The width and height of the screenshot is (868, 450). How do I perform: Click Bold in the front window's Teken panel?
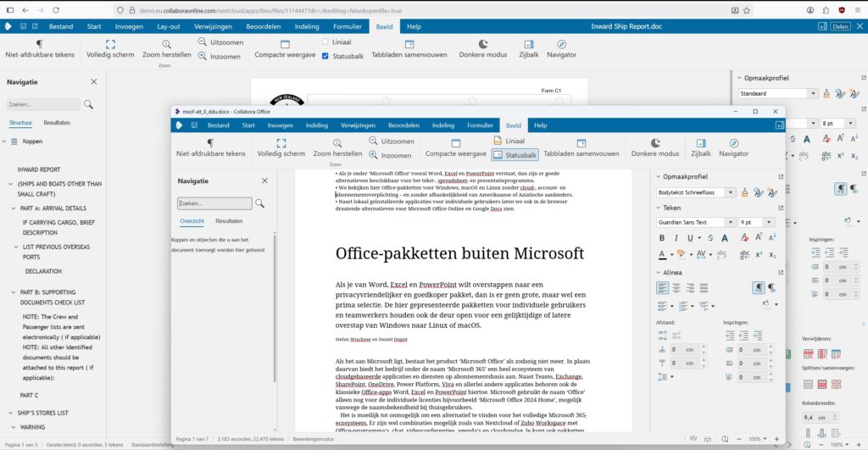click(663, 237)
